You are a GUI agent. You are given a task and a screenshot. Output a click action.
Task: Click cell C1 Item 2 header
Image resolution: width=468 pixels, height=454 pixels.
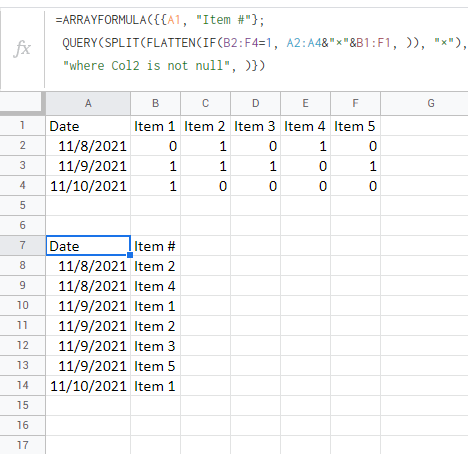point(205,126)
